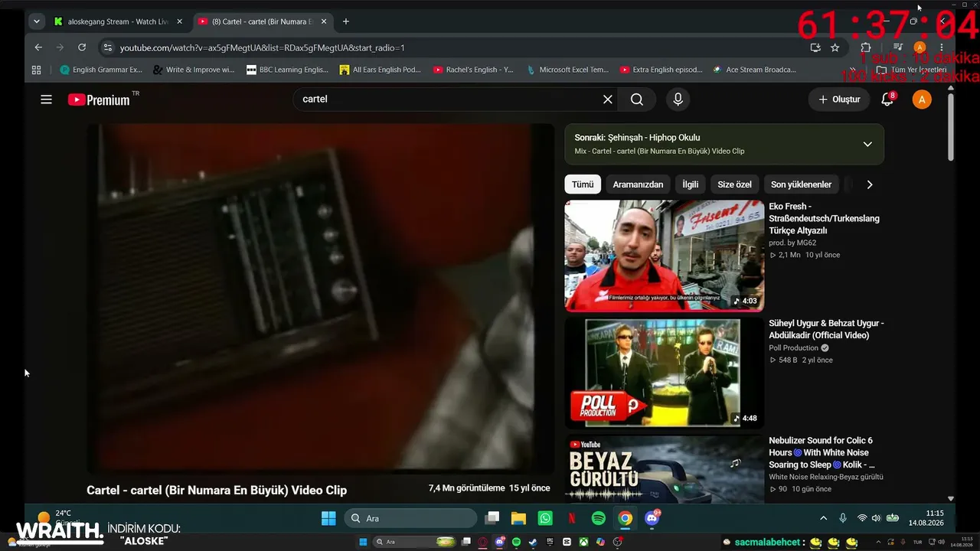Click the YouTube URL address bar

pyautogui.click(x=459, y=47)
